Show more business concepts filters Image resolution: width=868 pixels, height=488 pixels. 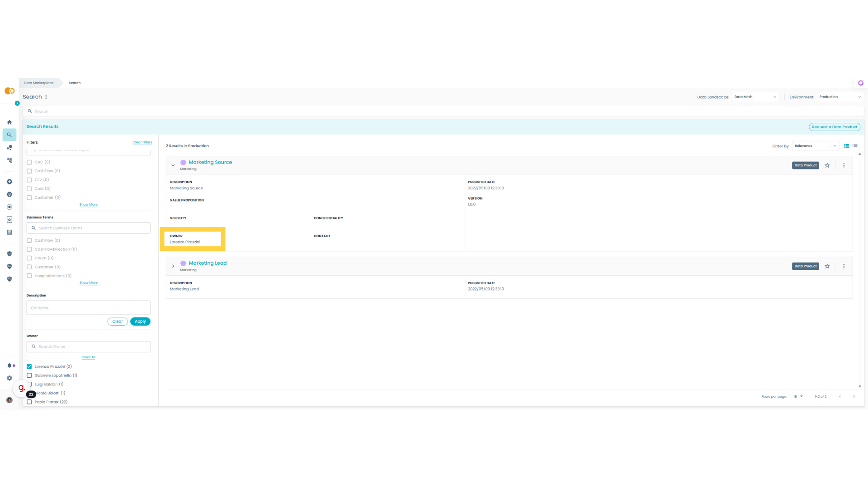(89, 205)
